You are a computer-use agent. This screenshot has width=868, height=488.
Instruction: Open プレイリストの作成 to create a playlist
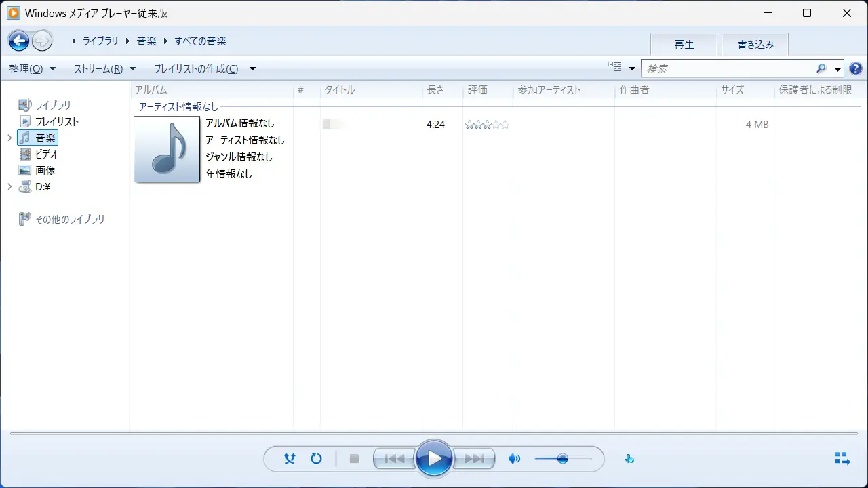pyautogui.click(x=197, y=68)
